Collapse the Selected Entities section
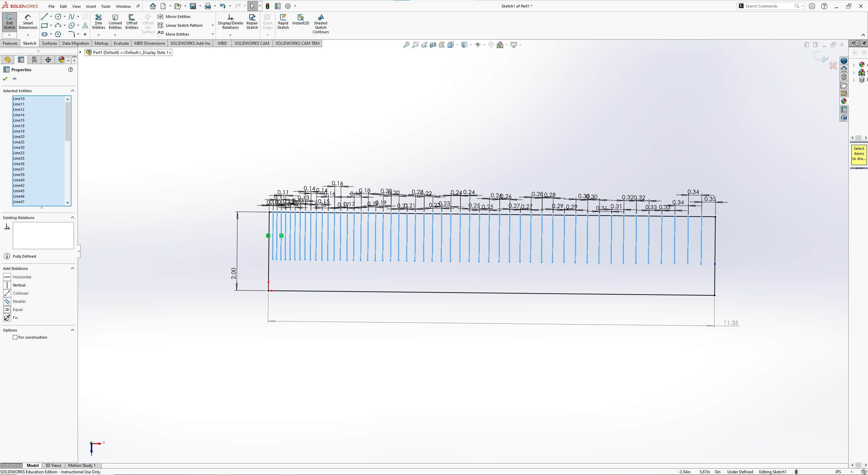 (x=72, y=91)
